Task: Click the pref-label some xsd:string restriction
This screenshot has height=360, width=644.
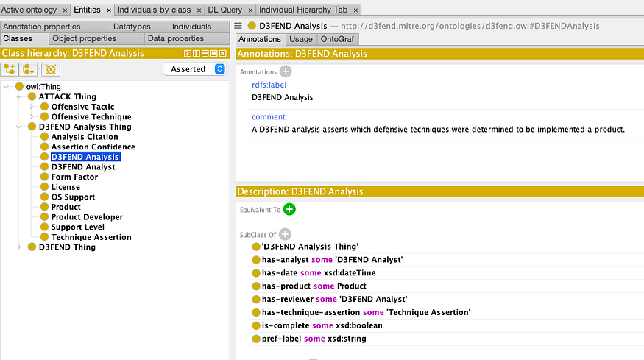Action: (314, 339)
